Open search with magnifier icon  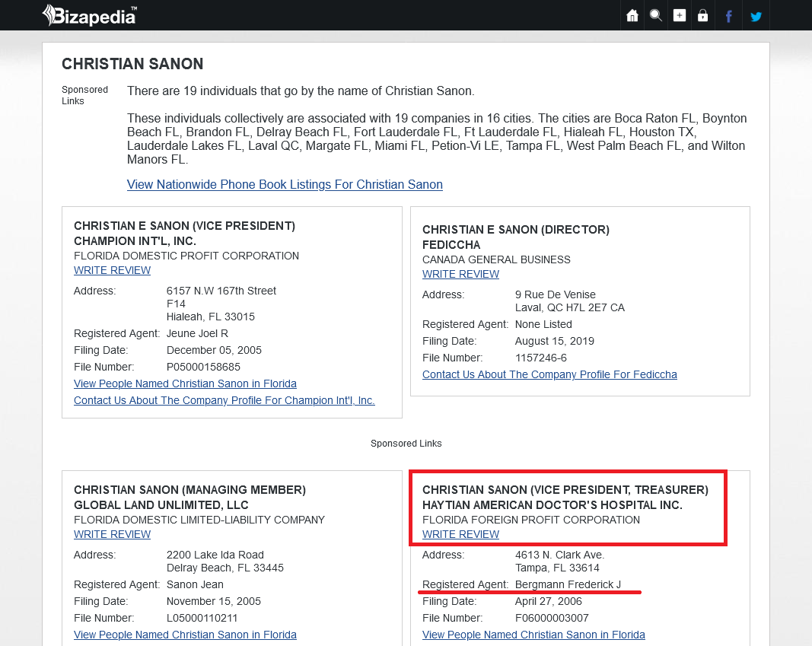coord(655,15)
